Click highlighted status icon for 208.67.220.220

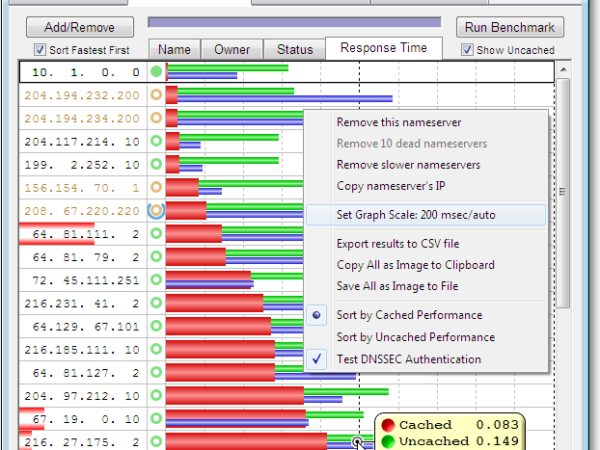coord(156,210)
